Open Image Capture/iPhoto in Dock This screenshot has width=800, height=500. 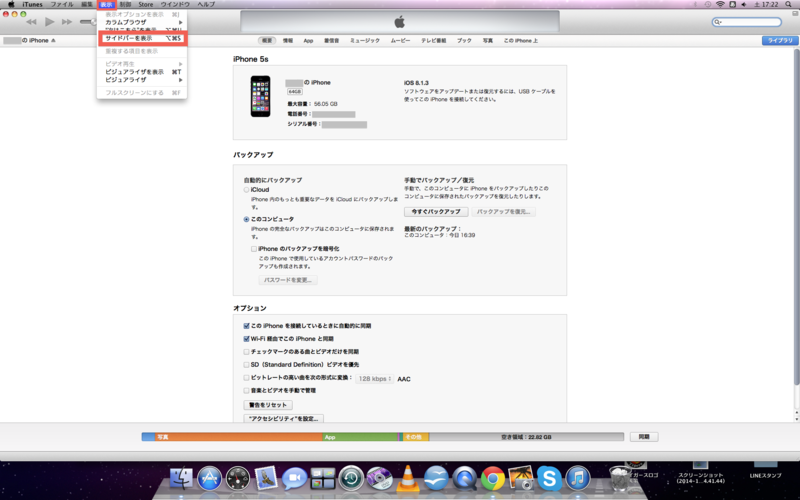click(521, 479)
